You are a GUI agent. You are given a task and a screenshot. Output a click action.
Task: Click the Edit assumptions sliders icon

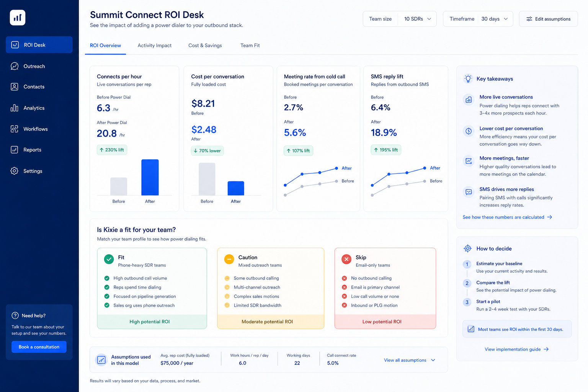tap(529, 19)
